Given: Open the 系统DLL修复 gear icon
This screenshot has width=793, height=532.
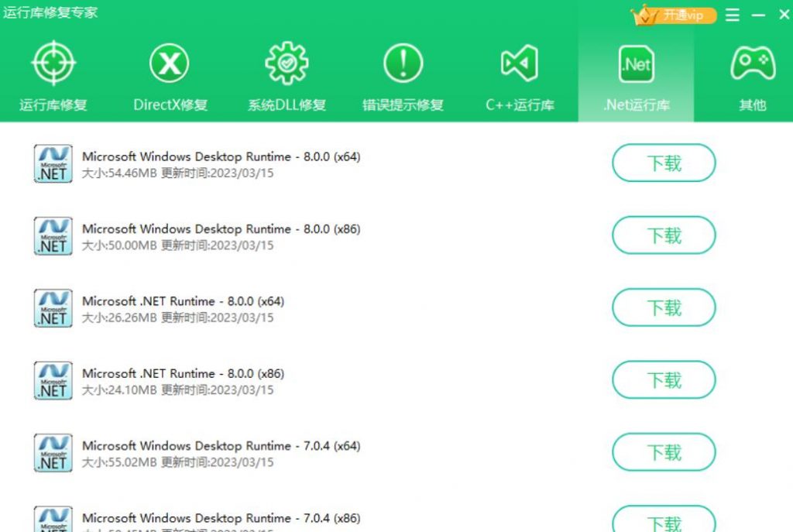Looking at the screenshot, I should [287, 63].
